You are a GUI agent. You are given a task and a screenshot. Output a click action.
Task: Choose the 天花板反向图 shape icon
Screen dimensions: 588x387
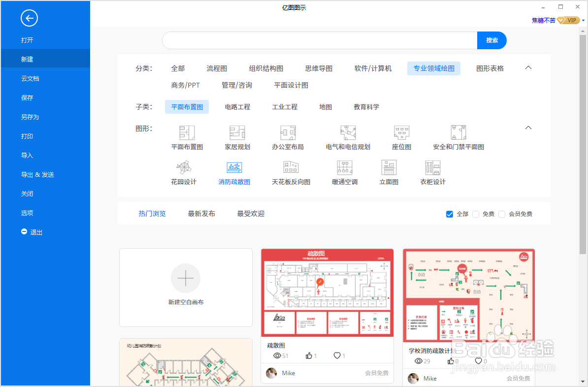coord(291,167)
